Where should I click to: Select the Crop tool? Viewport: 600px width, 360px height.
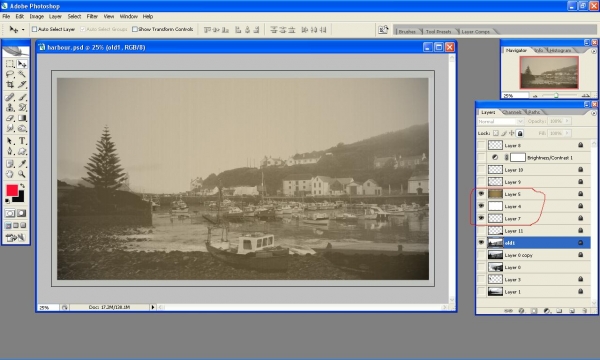click(10, 85)
